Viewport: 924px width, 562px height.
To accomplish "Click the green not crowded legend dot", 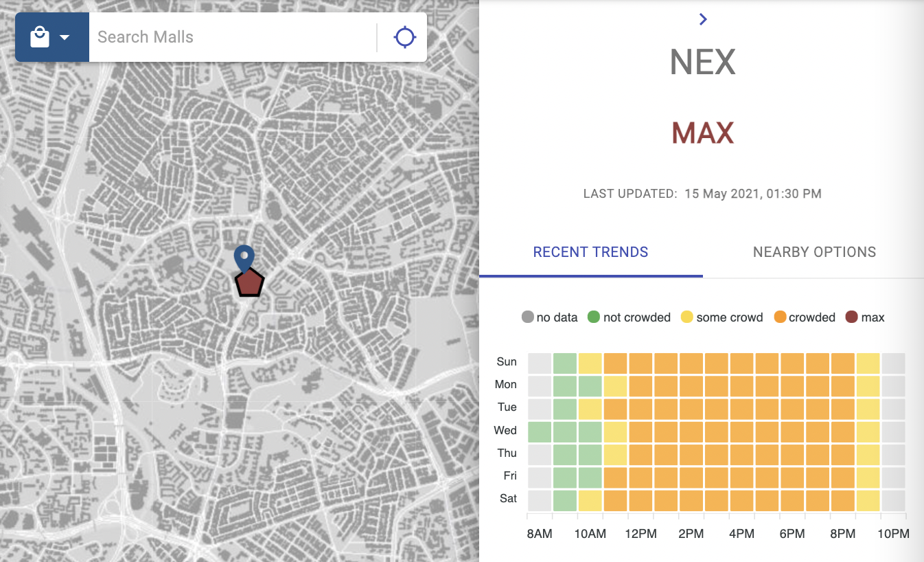I will click(x=594, y=317).
